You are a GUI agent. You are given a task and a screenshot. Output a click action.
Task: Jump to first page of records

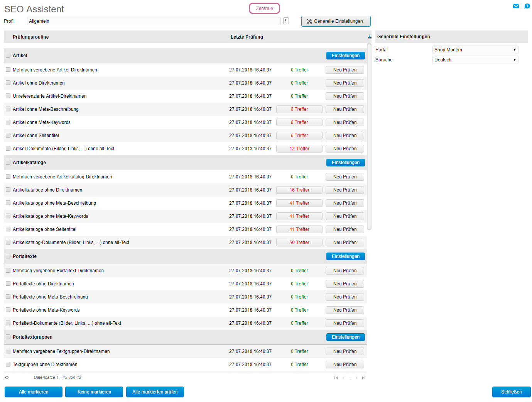336,378
